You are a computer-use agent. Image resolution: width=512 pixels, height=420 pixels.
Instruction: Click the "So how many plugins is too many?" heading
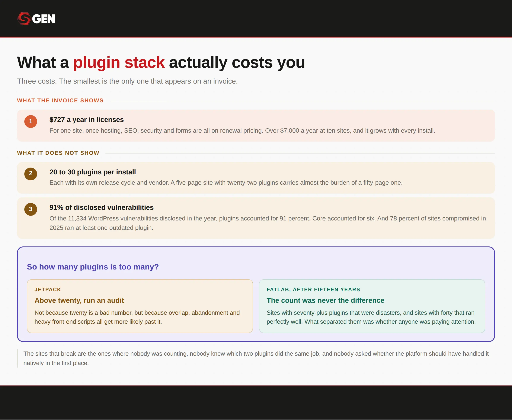93,267
